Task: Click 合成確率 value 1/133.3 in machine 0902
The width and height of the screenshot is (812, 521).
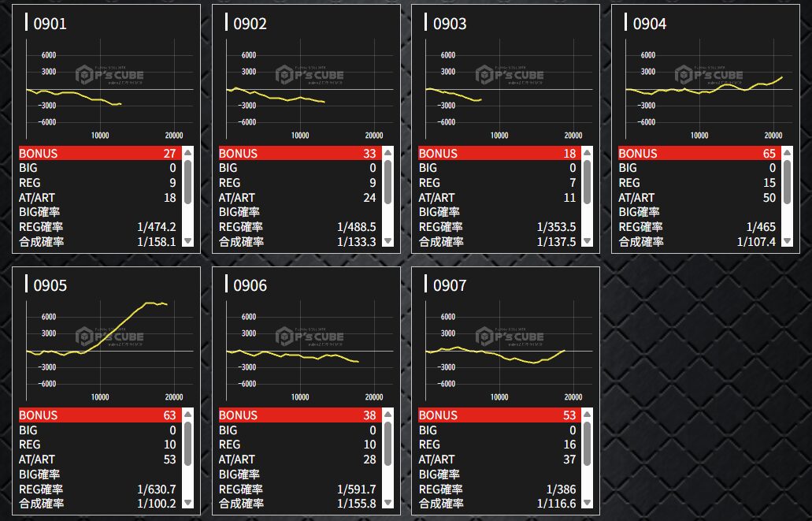Action: pos(356,241)
